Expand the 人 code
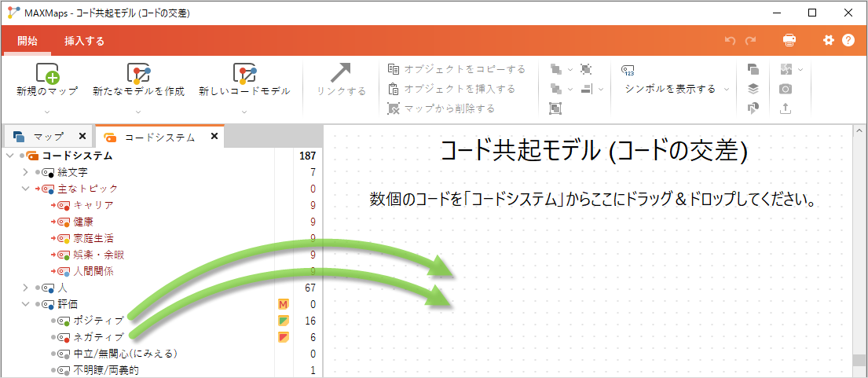Screen dimensions: 868x378 click(x=25, y=288)
